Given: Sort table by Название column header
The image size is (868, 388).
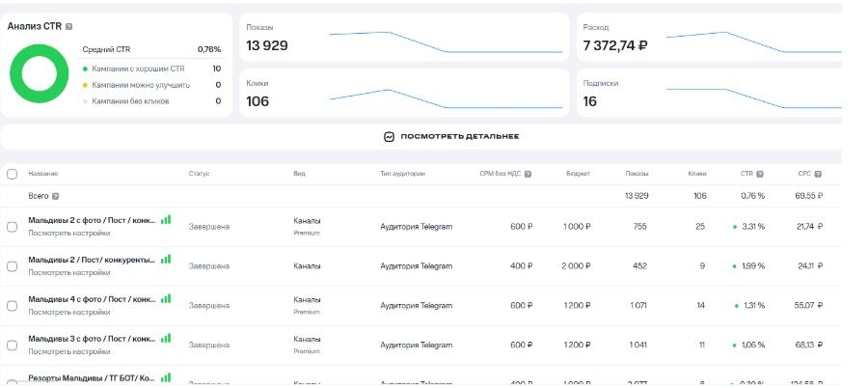Looking at the screenshot, I should click(x=42, y=174).
